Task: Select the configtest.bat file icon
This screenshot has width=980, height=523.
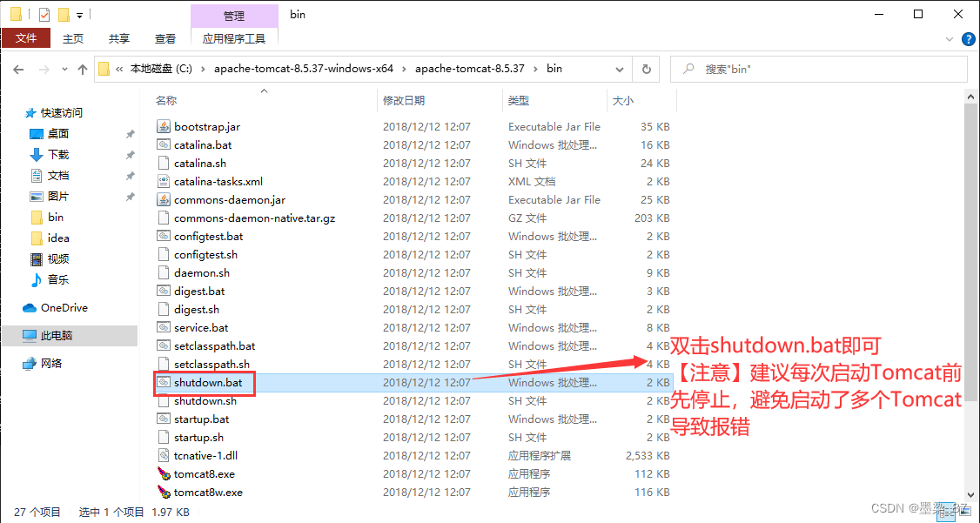Action: (x=163, y=236)
